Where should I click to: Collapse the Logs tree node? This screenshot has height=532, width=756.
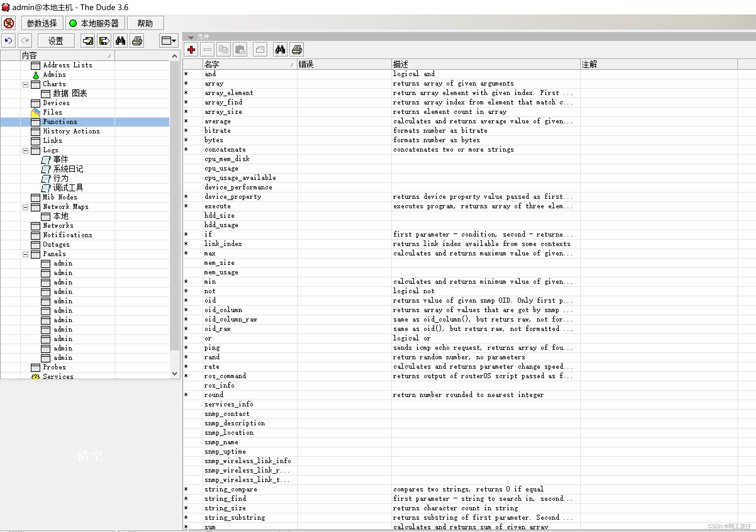[x=25, y=151]
